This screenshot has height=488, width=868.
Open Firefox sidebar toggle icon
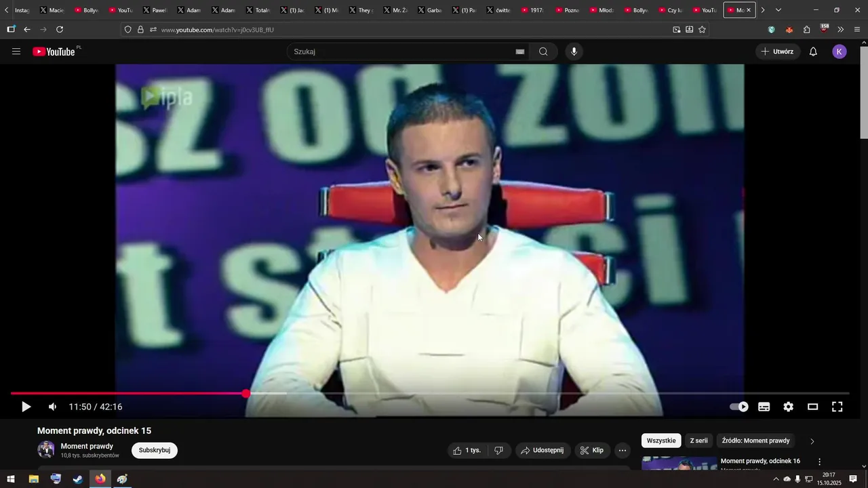11,30
